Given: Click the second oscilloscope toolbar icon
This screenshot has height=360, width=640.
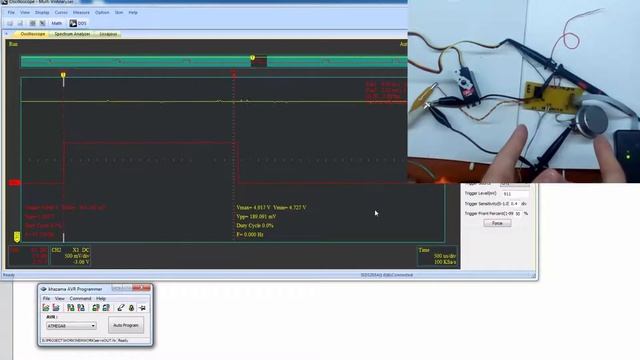Looking at the screenshot, I should (x=20, y=23).
